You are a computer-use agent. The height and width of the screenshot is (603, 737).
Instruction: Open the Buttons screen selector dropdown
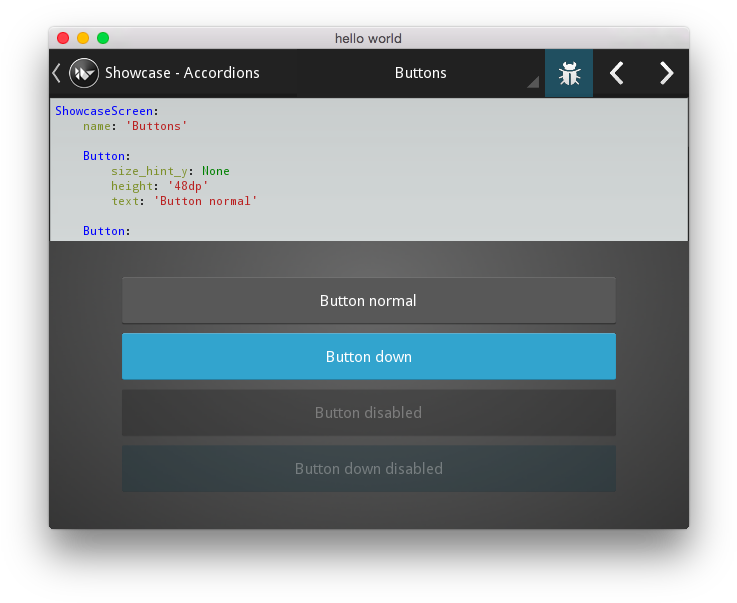pos(420,73)
